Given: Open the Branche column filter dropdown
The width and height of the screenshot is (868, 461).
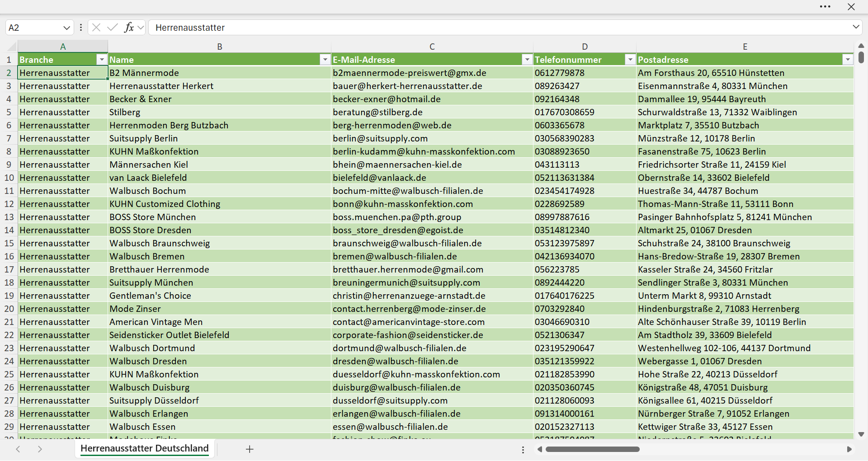Looking at the screenshot, I should pyautogui.click(x=102, y=60).
